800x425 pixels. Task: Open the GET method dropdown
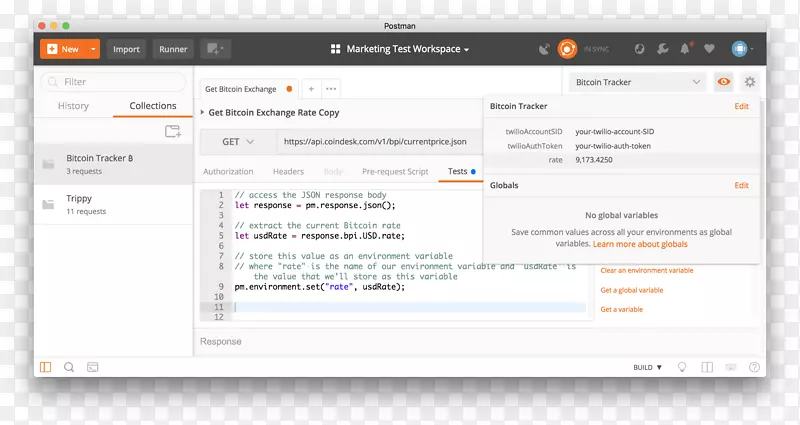[237, 142]
